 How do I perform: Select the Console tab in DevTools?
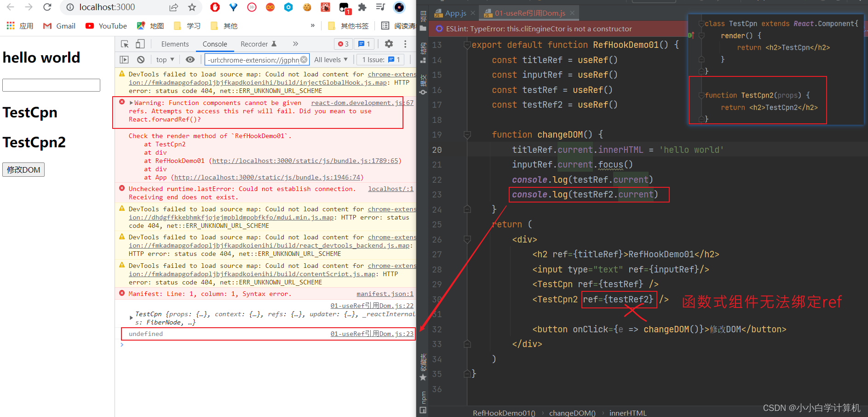215,44
